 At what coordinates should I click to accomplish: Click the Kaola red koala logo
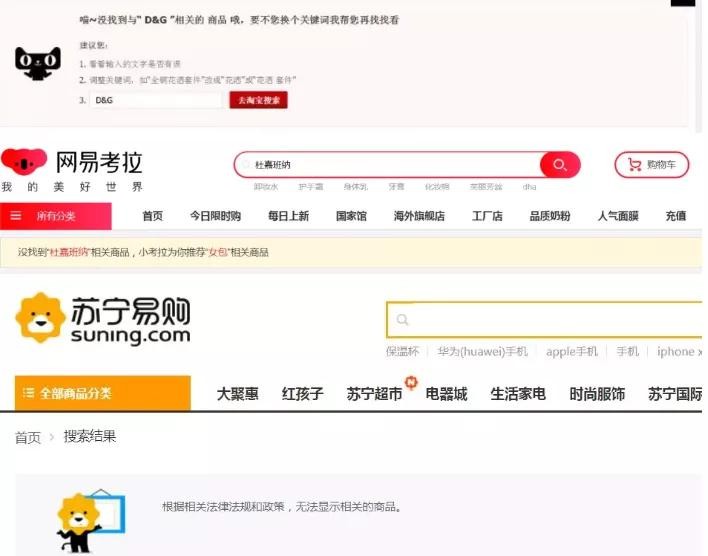(x=24, y=162)
